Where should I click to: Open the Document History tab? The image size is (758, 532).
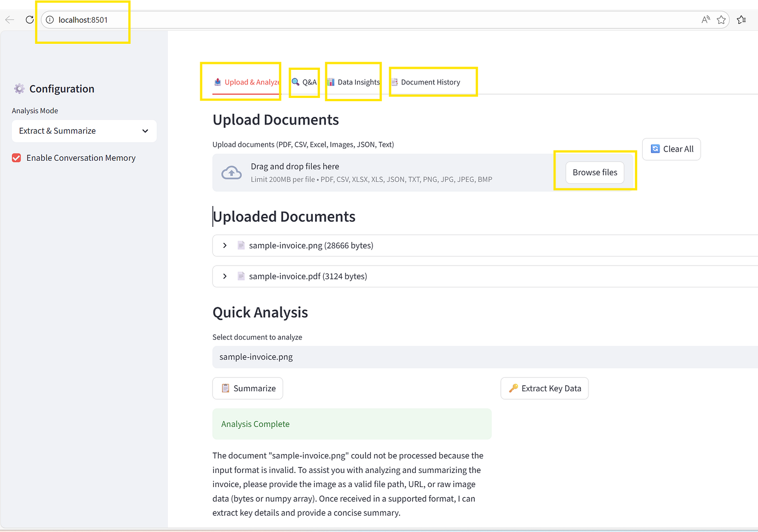(x=426, y=82)
